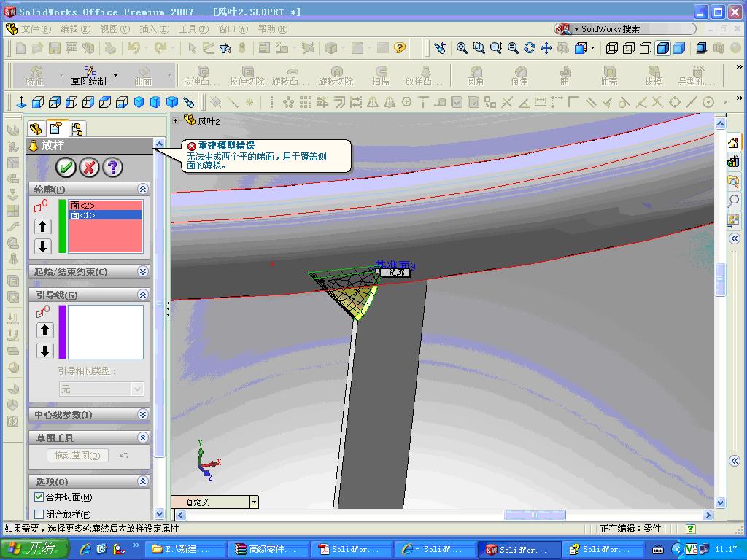Open 草图绘制 sketch tool group

pyautogui.click(x=88, y=76)
